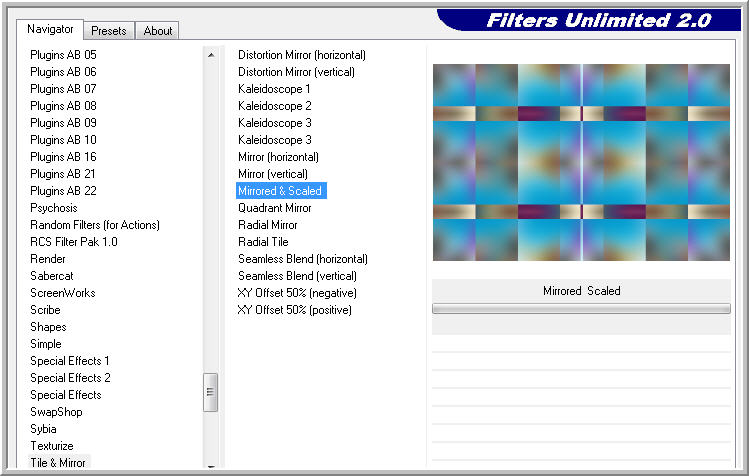Pick the Kaleidoscope 2 filter

(275, 106)
